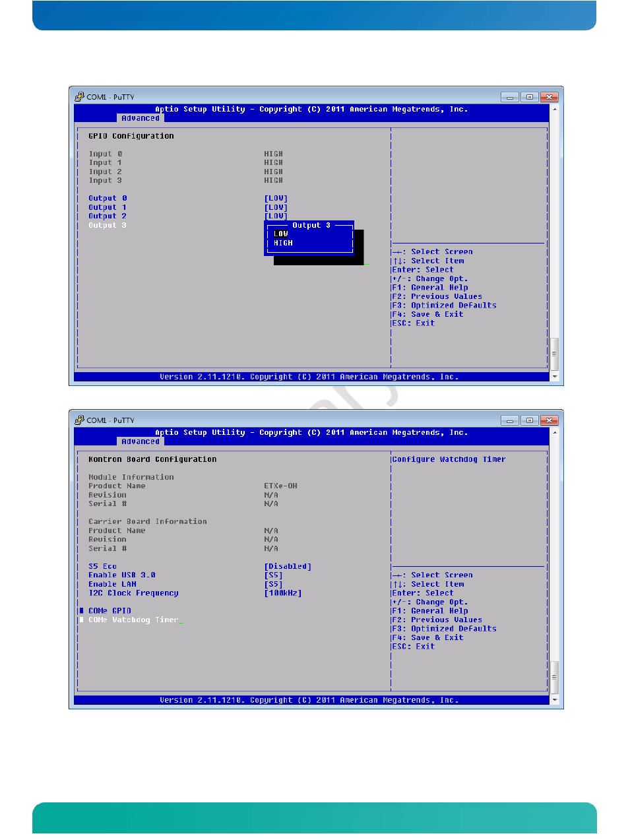Select Advanced tab in bottom window
The image size is (630, 840).
tap(140, 441)
